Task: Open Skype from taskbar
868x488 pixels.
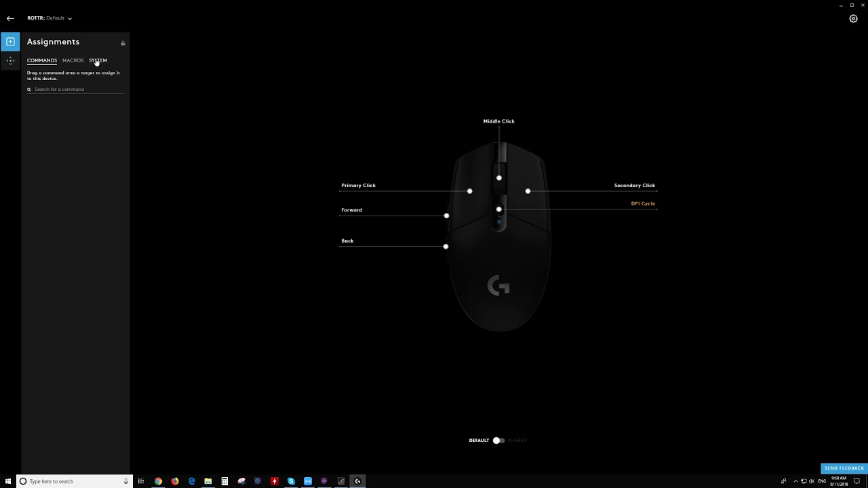Action: pos(291,481)
